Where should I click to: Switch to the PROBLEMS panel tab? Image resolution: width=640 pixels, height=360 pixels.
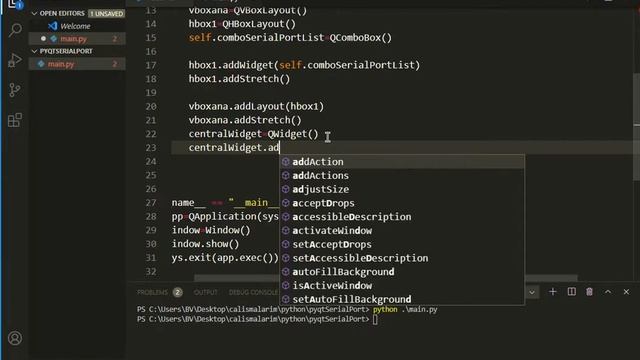(152, 292)
